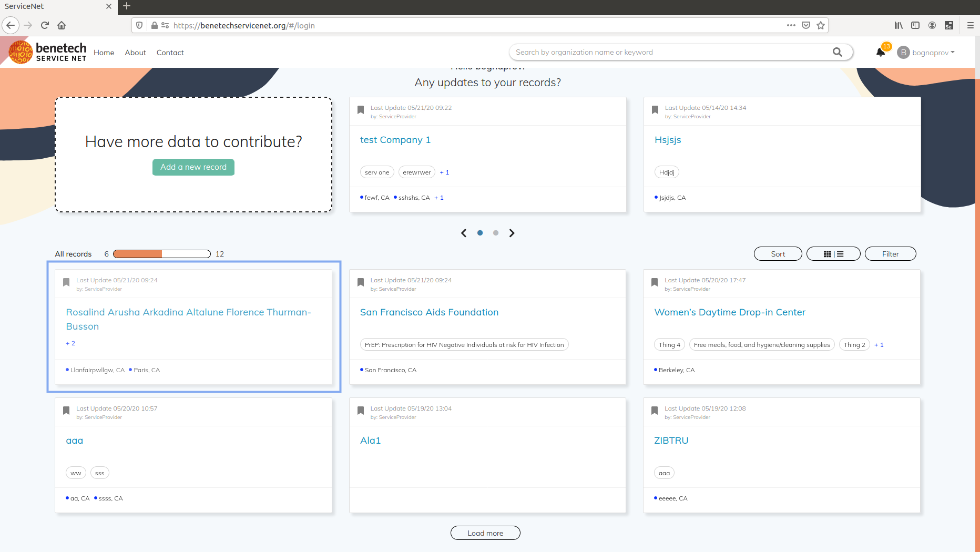Click Add a new record
This screenshot has width=980, height=552.
click(193, 167)
